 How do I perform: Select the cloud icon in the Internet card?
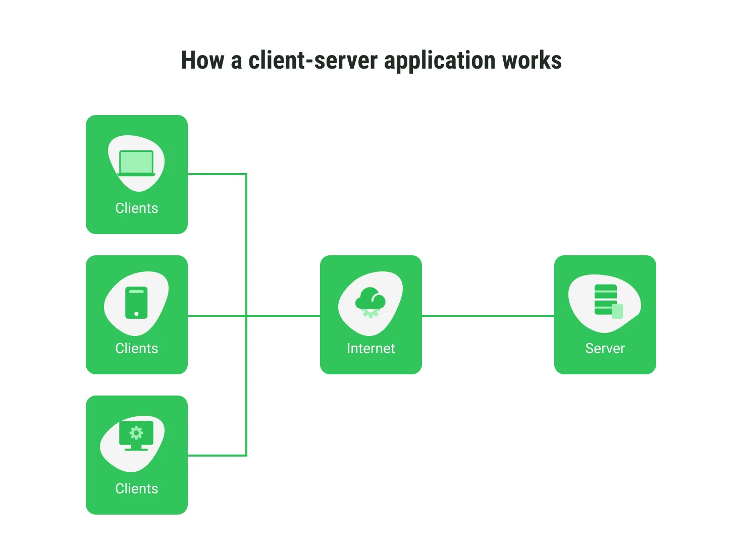pos(370,299)
